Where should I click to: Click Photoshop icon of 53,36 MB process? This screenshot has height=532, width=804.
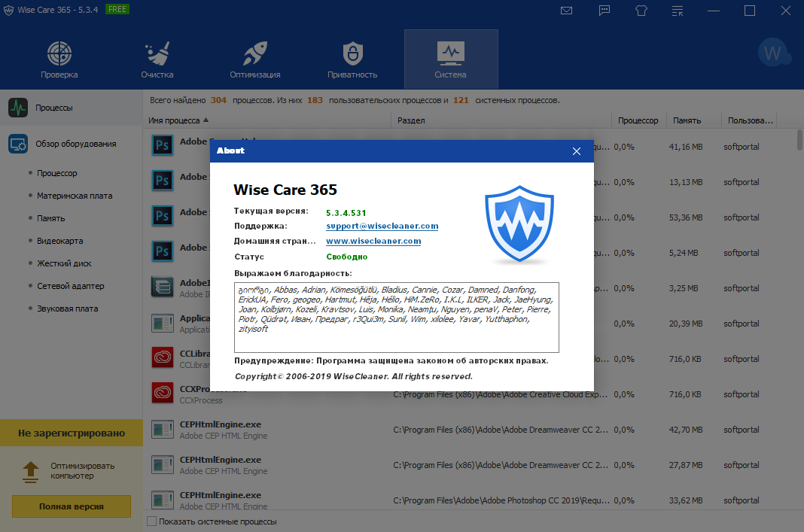click(163, 216)
